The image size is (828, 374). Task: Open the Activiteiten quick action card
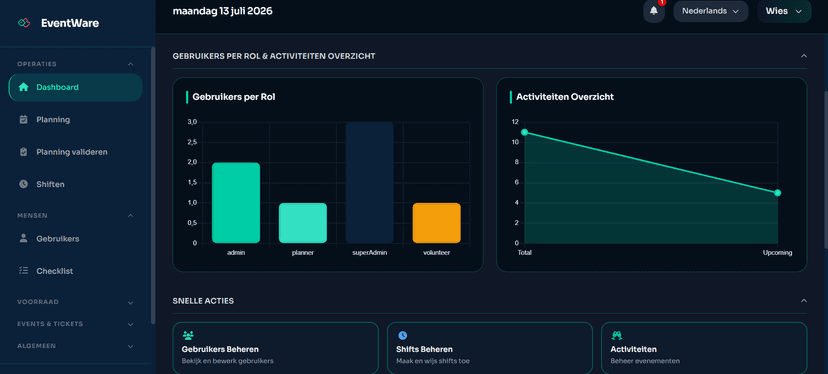pyautogui.click(x=704, y=348)
